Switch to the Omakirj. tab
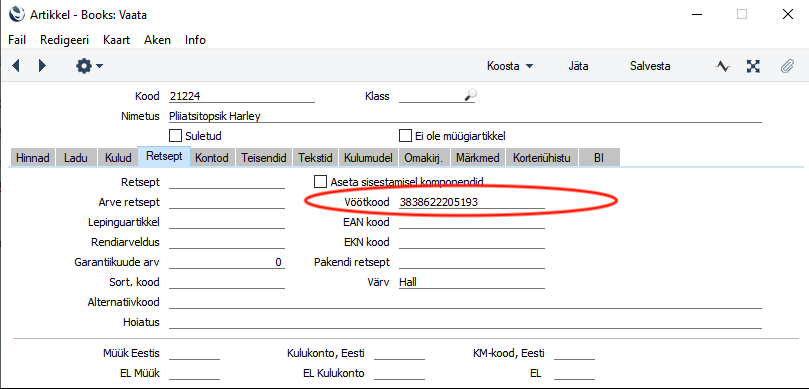The height and width of the screenshot is (389, 809). click(424, 158)
